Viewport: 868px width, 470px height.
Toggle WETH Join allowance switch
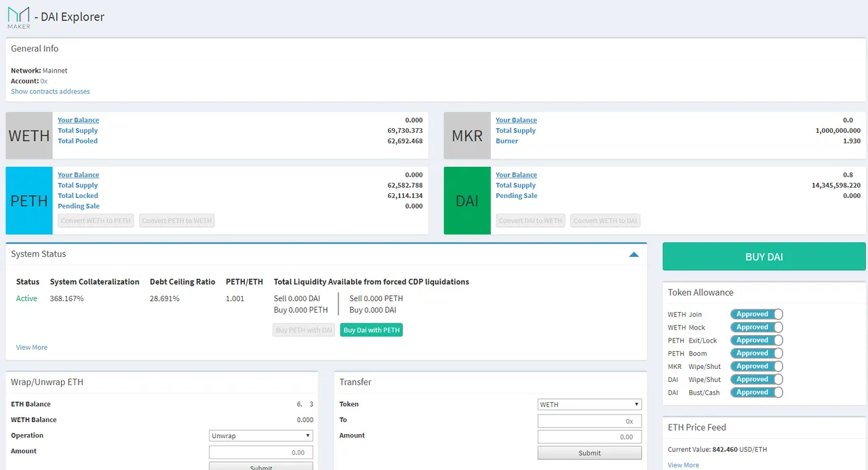tap(757, 314)
